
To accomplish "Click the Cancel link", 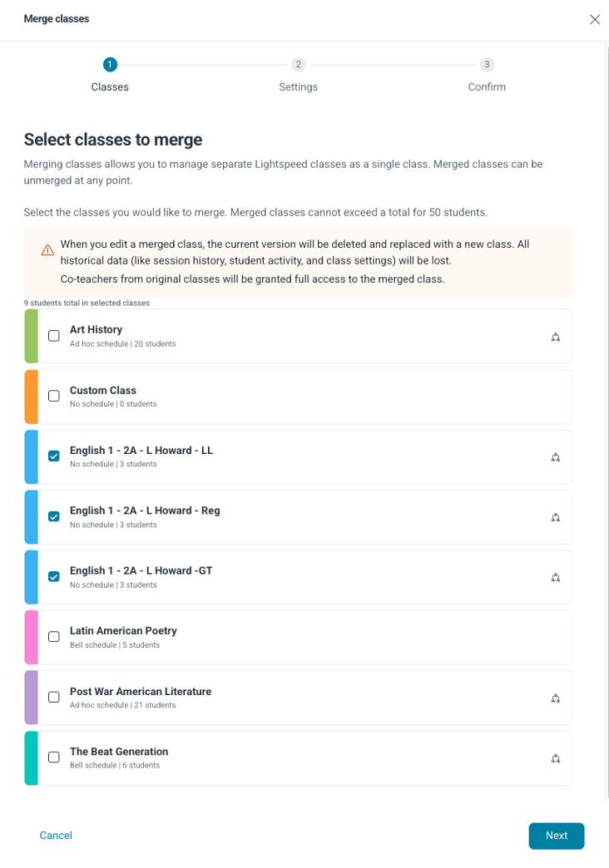I will (56, 836).
